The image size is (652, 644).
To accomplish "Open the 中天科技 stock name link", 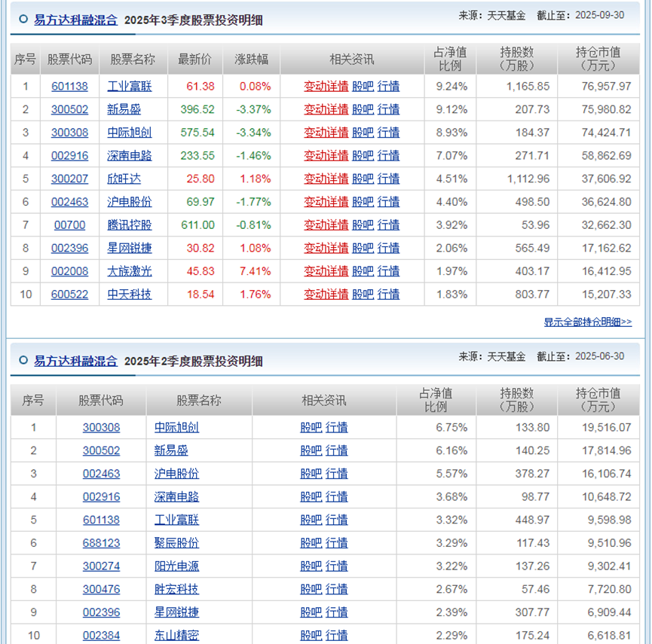I will tap(130, 295).
